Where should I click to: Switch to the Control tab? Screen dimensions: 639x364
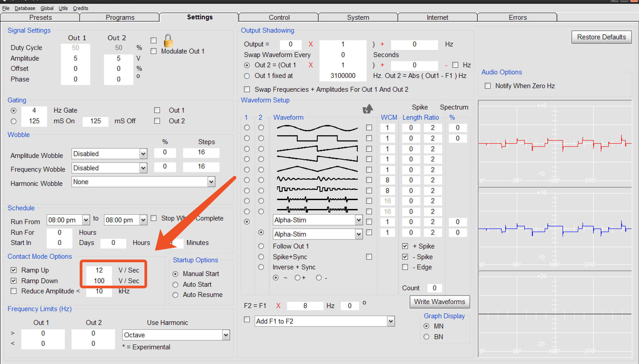pos(279,17)
